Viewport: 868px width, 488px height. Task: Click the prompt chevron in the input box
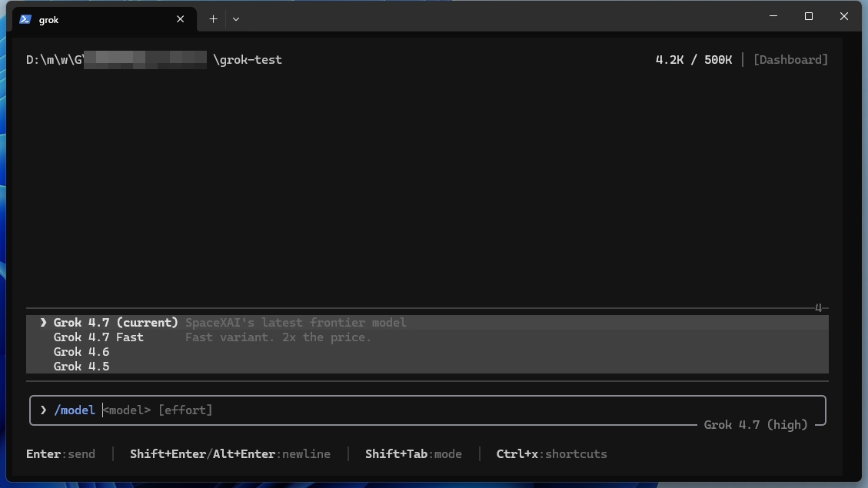[x=43, y=410]
